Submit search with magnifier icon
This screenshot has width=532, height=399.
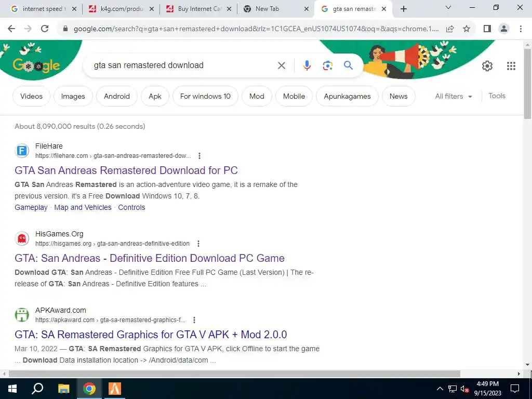(x=348, y=65)
